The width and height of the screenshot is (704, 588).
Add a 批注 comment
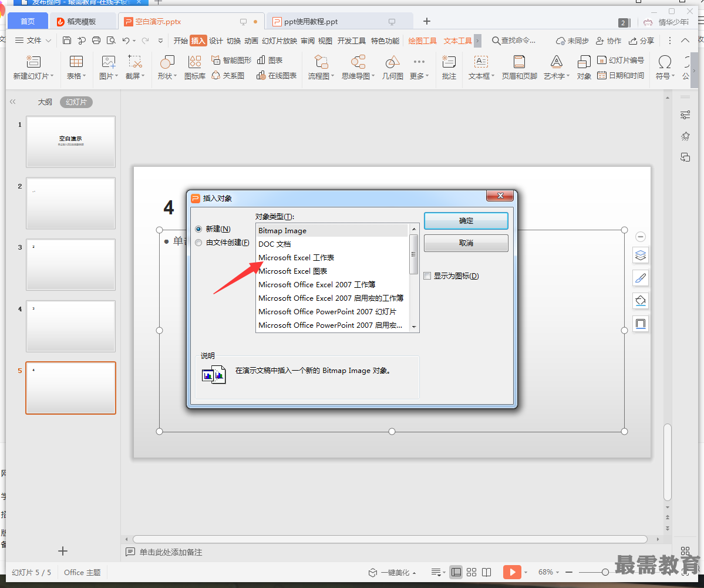click(x=449, y=68)
